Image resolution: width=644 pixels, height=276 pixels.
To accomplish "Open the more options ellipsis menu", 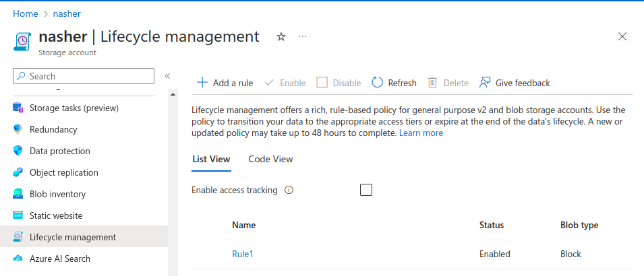I will coord(303,37).
